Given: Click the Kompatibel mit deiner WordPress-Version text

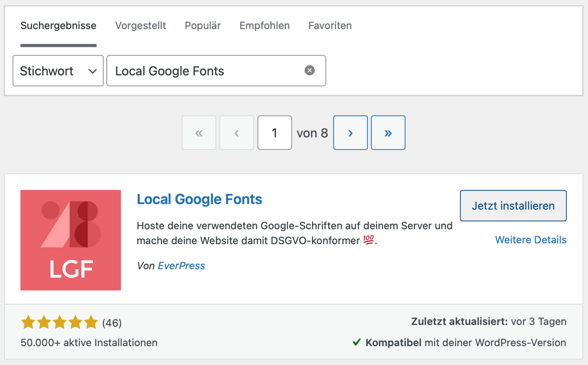Looking at the screenshot, I should [465, 343].
